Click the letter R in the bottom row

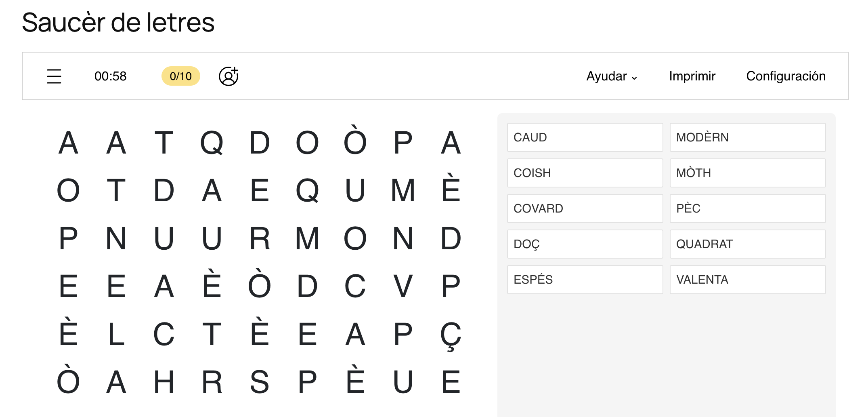click(212, 382)
